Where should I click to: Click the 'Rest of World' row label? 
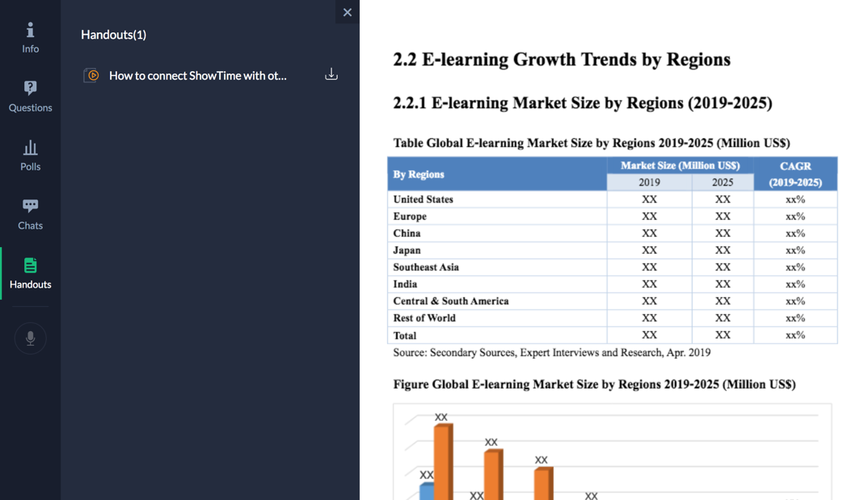tap(424, 318)
